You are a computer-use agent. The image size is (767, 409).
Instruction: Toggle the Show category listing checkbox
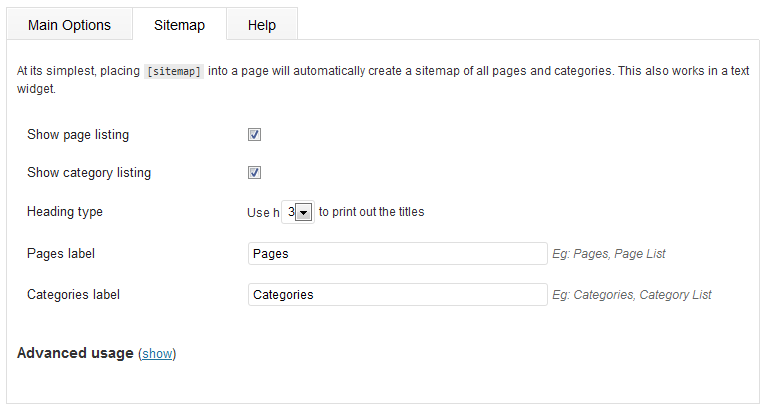pos(254,173)
